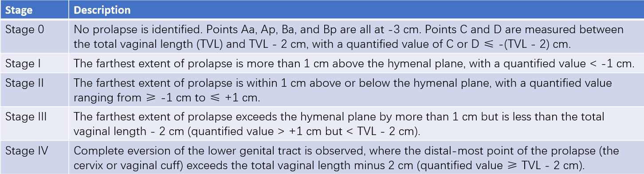Viewport: 644px width, 174px height.
Task: Click the Stage II description text
Action: point(343,89)
